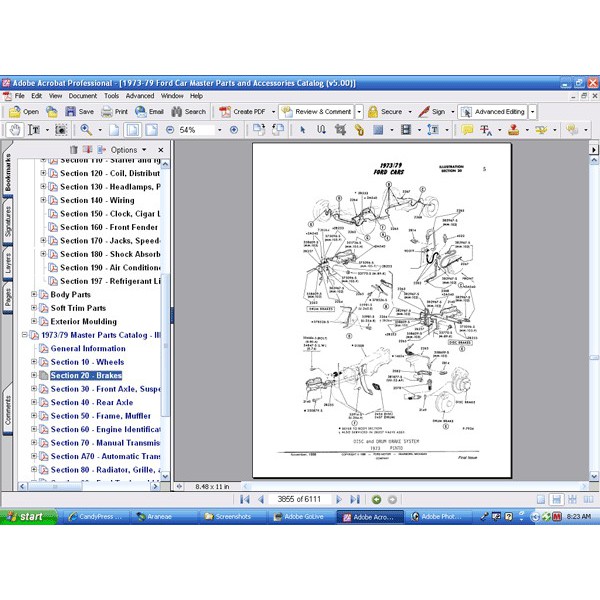Image resolution: width=600 pixels, height=600 pixels.
Task: Set Fit Width view
Action: (x=152, y=130)
